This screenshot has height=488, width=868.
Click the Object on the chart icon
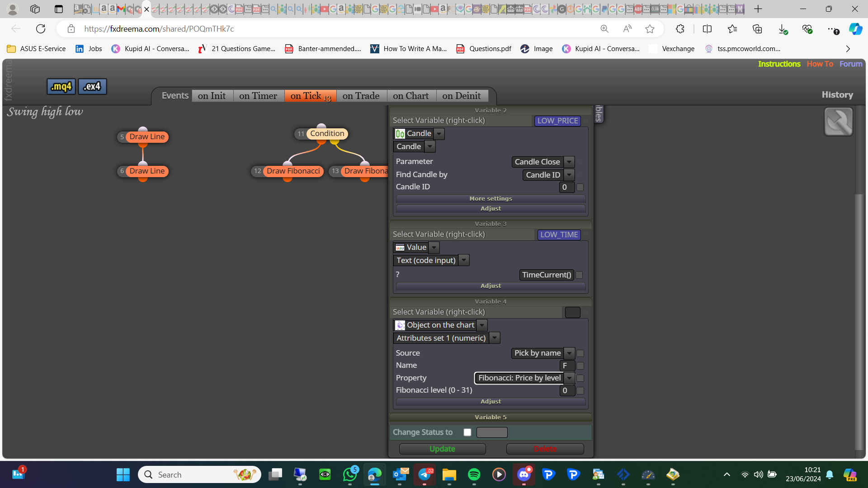pos(400,325)
